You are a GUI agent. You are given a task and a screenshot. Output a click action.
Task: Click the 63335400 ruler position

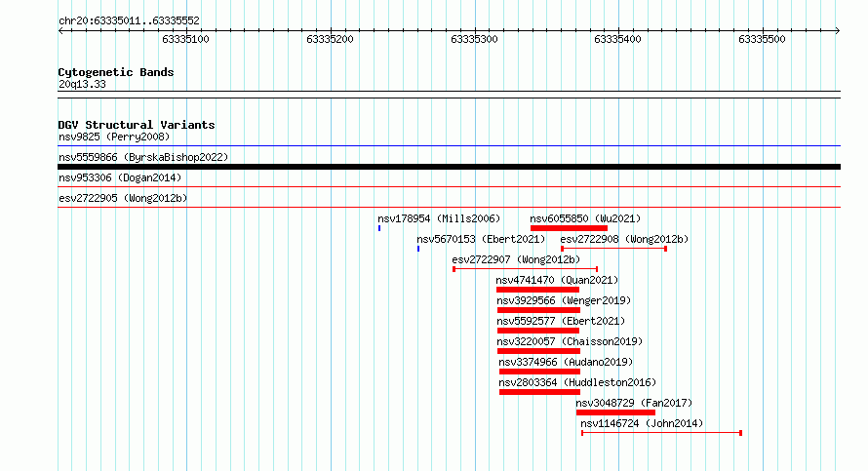point(617,39)
